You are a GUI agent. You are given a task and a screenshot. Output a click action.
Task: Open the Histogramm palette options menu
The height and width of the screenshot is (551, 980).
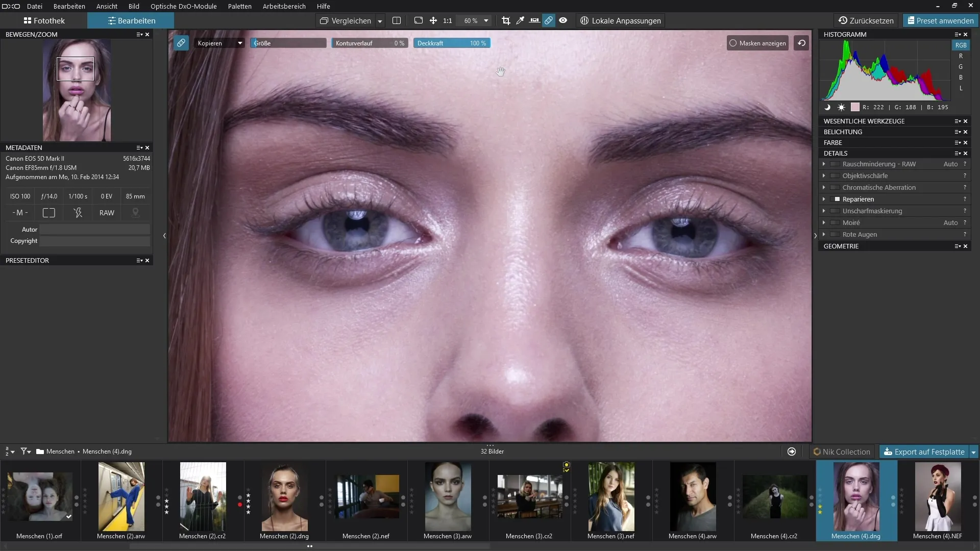click(958, 34)
